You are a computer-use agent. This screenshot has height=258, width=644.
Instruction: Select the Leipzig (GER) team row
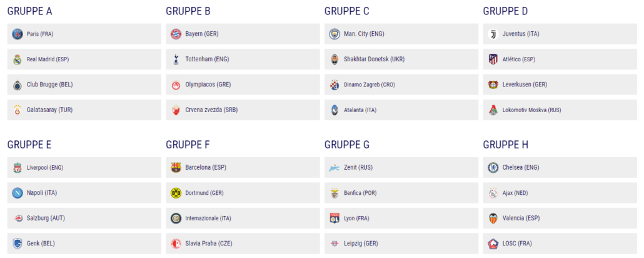(x=401, y=244)
